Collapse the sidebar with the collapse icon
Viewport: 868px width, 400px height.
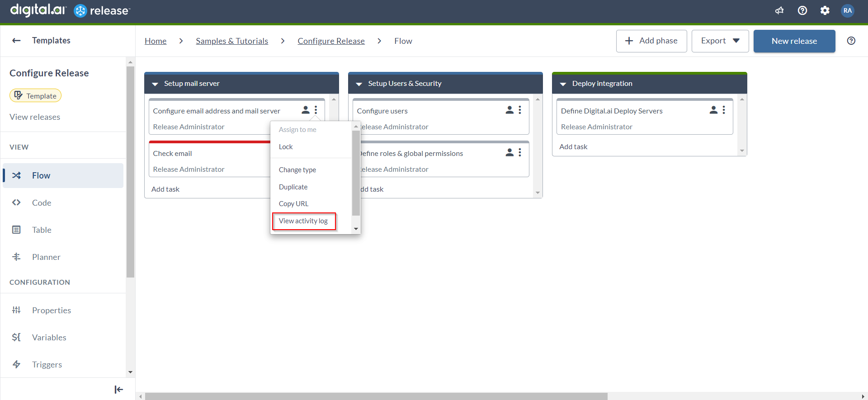(x=118, y=390)
